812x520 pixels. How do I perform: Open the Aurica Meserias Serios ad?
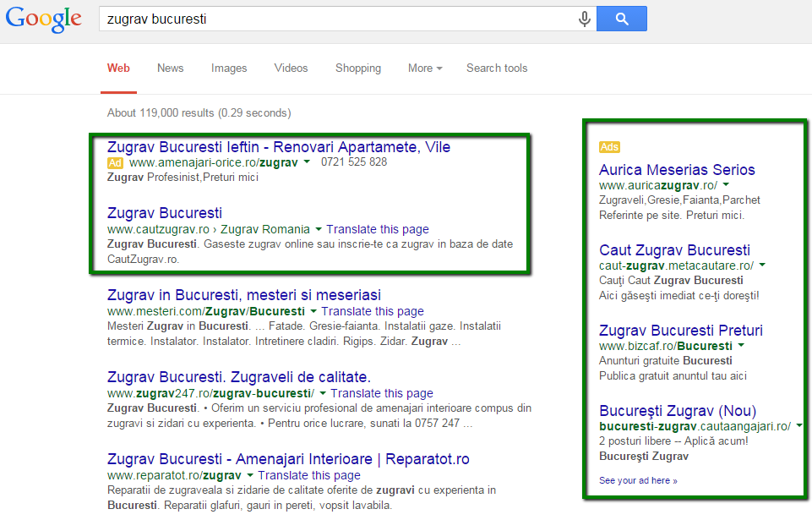[x=677, y=170]
